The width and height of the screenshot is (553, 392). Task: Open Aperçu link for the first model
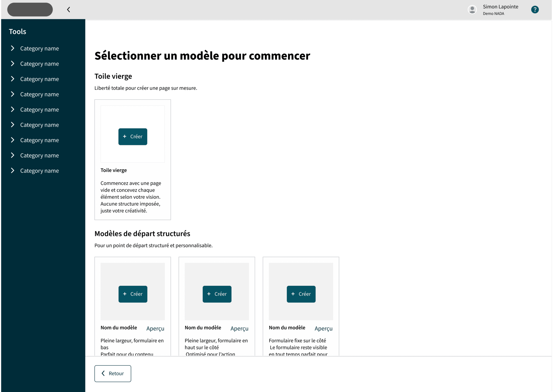[x=155, y=329]
